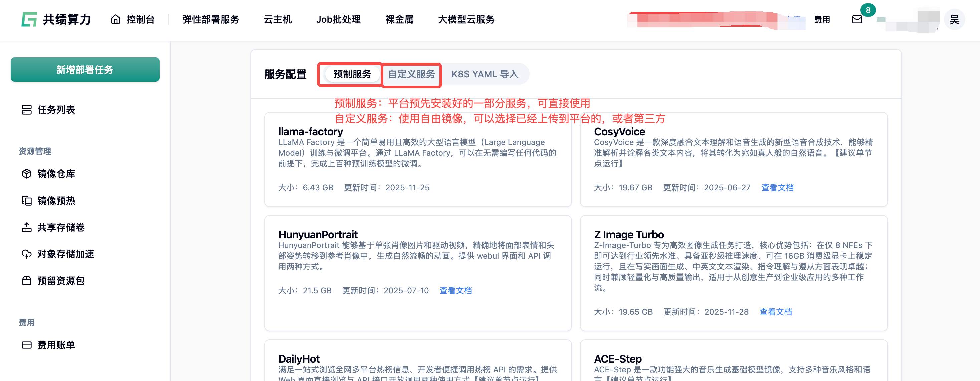Screen dimensions: 980x381
Task: Click the 服务配置 heading
Action: pyautogui.click(x=285, y=74)
